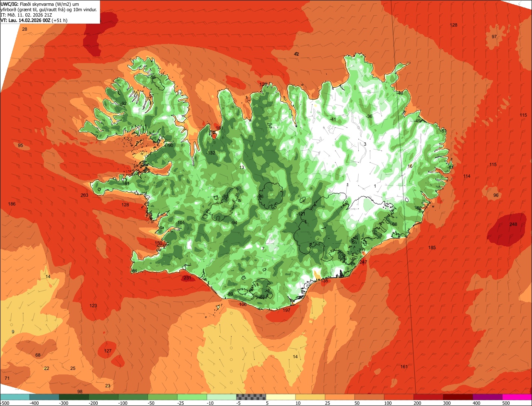Screen dimensions: 532x406
Task: Click the 42 value north of Iceland
Action: click(296, 54)
